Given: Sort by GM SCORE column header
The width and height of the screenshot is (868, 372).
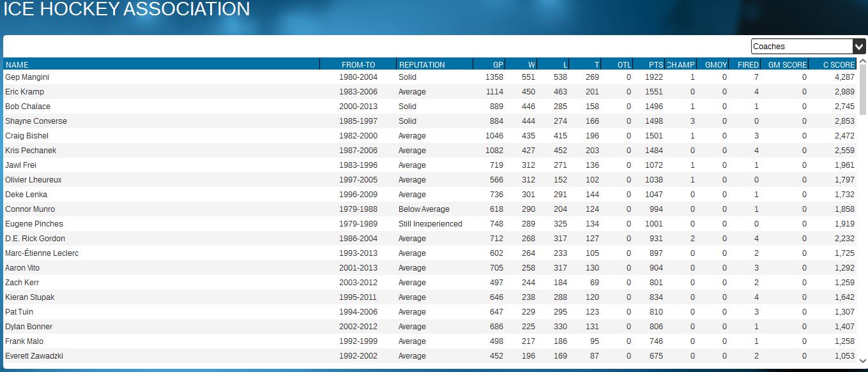Looking at the screenshot, I should pyautogui.click(x=785, y=64).
